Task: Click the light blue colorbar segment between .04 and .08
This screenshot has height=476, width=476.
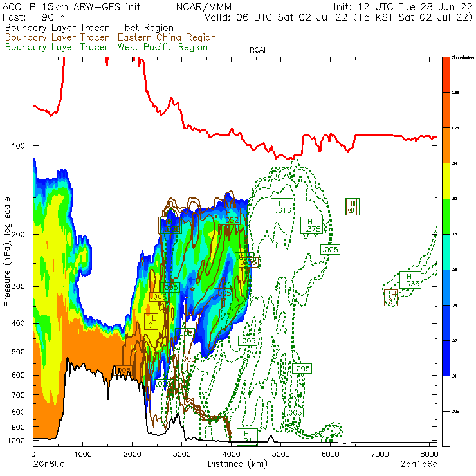Action: click(x=446, y=287)
